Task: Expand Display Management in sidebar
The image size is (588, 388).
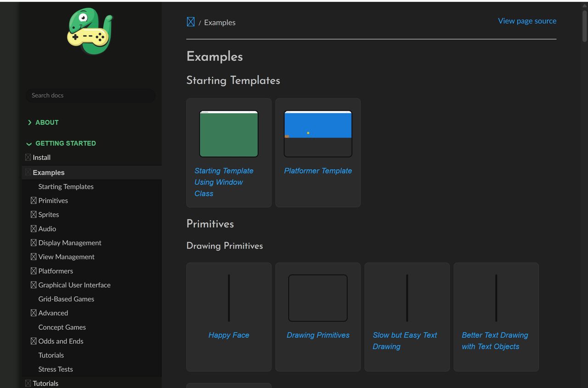Action: click(x=34, y=243)
